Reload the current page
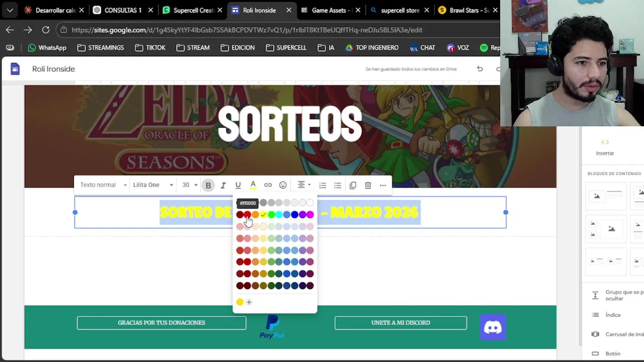 coord(46,30)
